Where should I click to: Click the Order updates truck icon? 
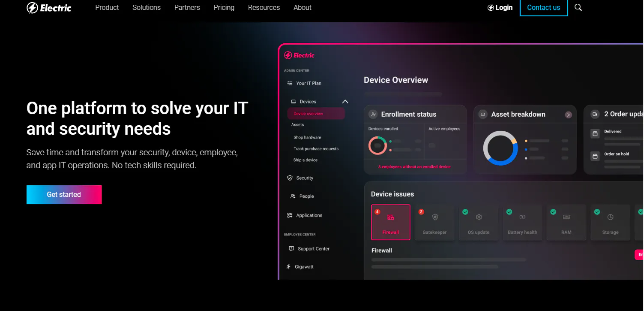click(595, 114)
